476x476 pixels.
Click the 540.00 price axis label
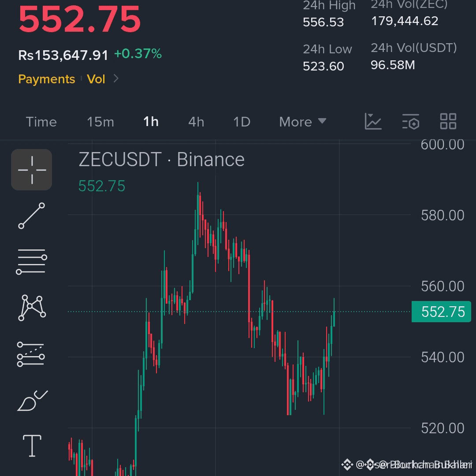pos(443,357)
